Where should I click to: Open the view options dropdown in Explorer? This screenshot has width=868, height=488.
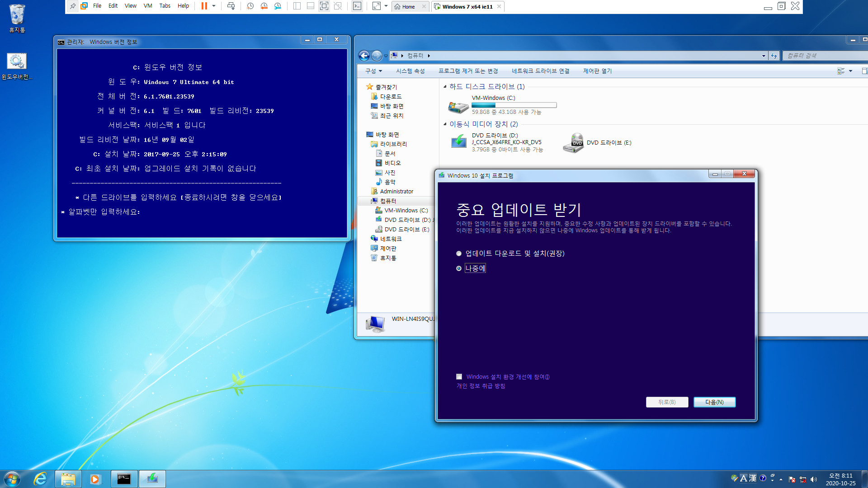[x=850, y=71]
